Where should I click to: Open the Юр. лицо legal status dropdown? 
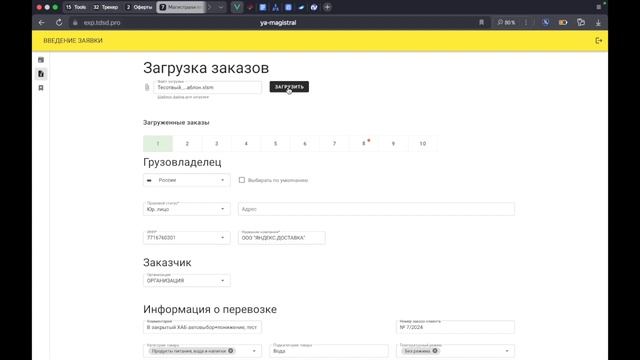187,209
